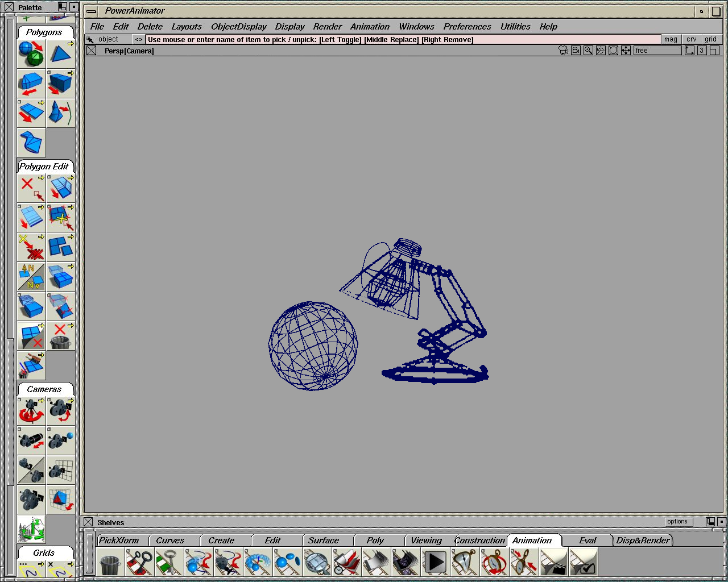Click the magnifier zoom icon in Persp title bar
This screenshot has height=582, width=728.
pyautogui.click(x=588, y=51)
